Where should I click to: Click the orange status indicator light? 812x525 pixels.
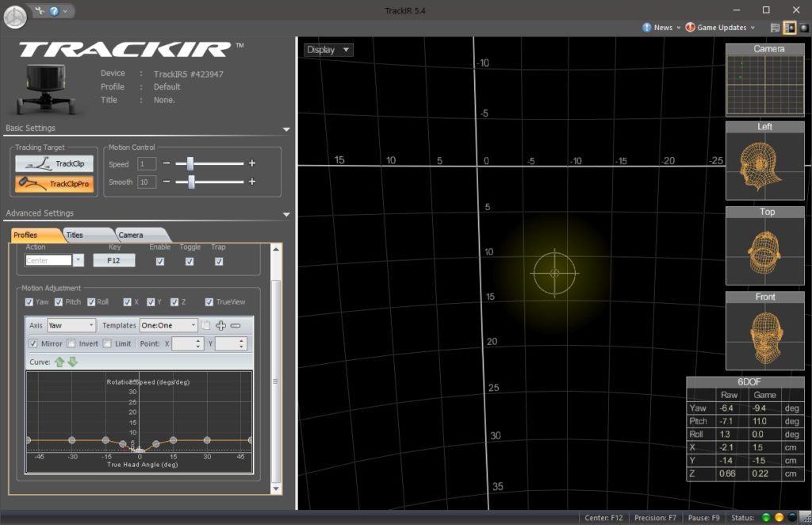tap(779, 518)
